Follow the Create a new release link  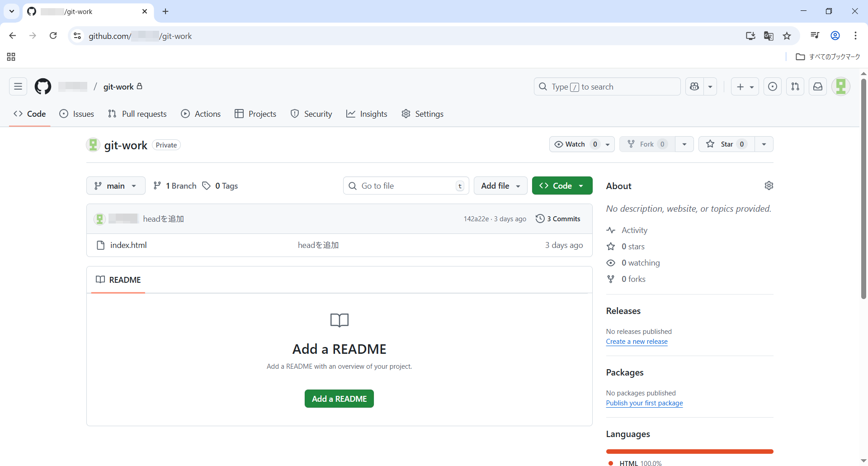pyautogui.click(x=637, y=342)
